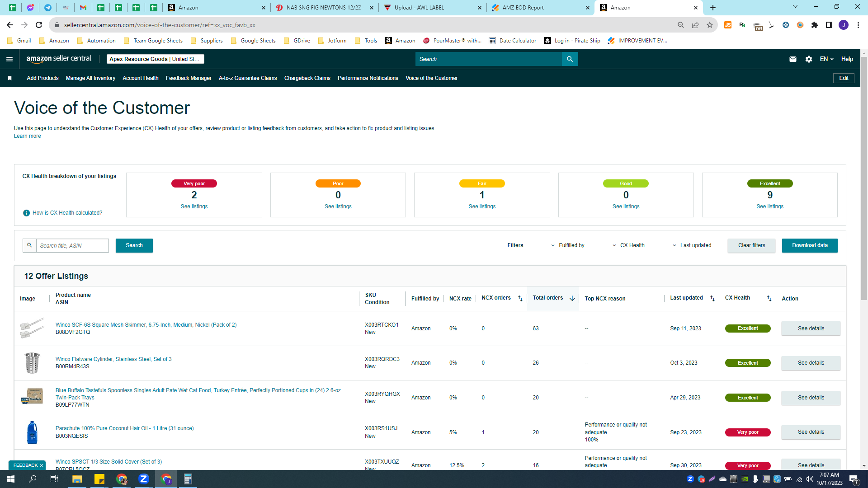Open the messages envelope icon
Image resolution: width=868 pixels, height=488 pixels.
tap(793, 59)
